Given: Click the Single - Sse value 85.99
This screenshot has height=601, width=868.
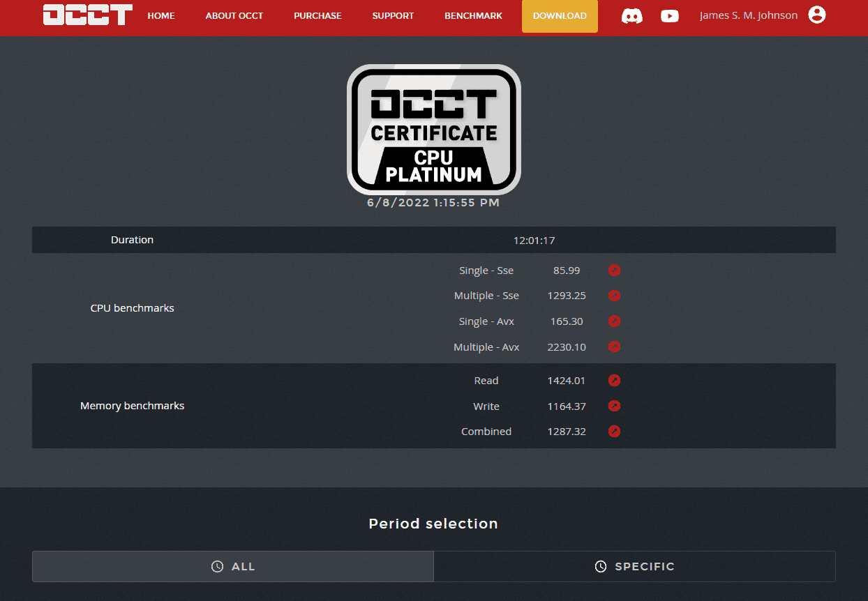Looking at the screenshot, I should point(567,271).
